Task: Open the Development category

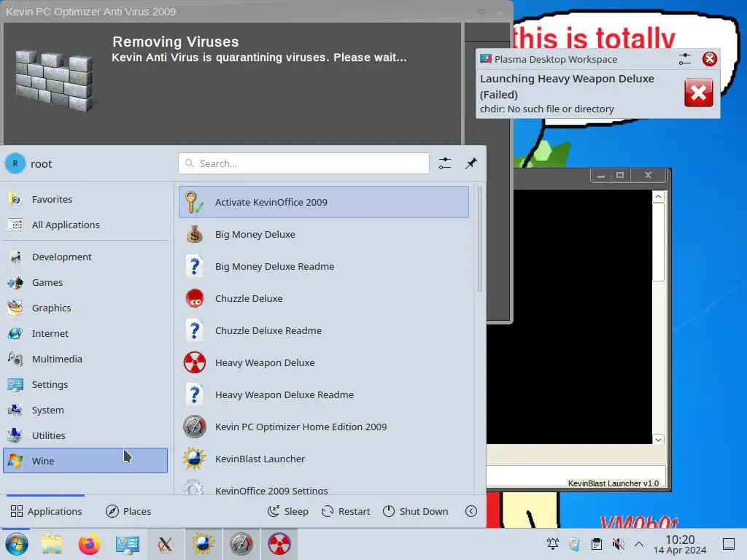Action: coord(85,257)
